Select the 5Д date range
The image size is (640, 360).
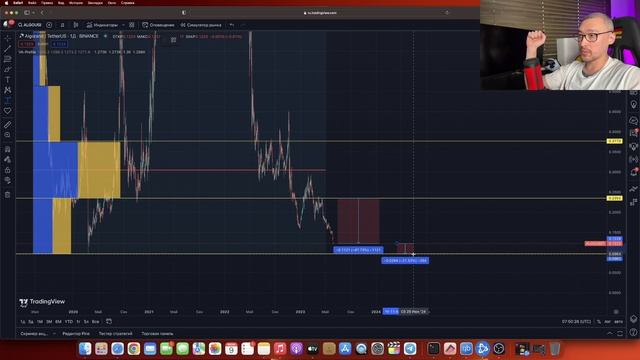31,322
